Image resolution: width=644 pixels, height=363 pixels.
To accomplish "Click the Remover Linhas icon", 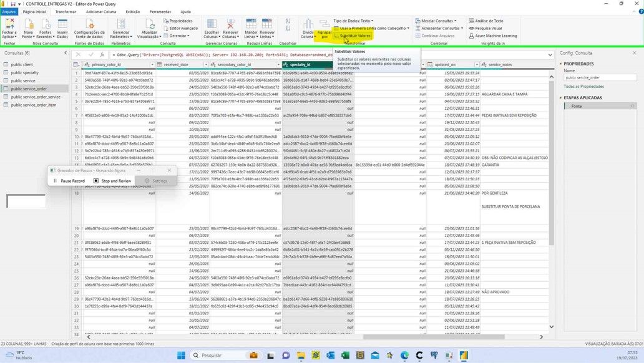I will coord(267,24).
